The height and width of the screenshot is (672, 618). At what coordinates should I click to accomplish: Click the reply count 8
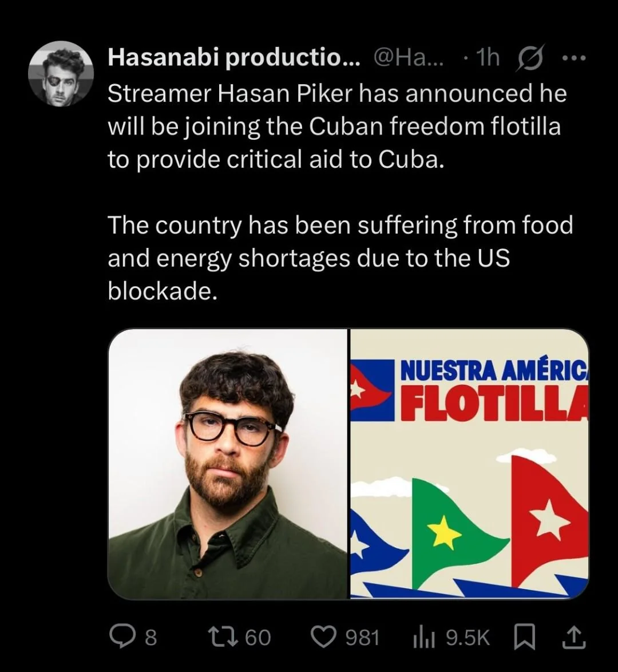(150, 637)
